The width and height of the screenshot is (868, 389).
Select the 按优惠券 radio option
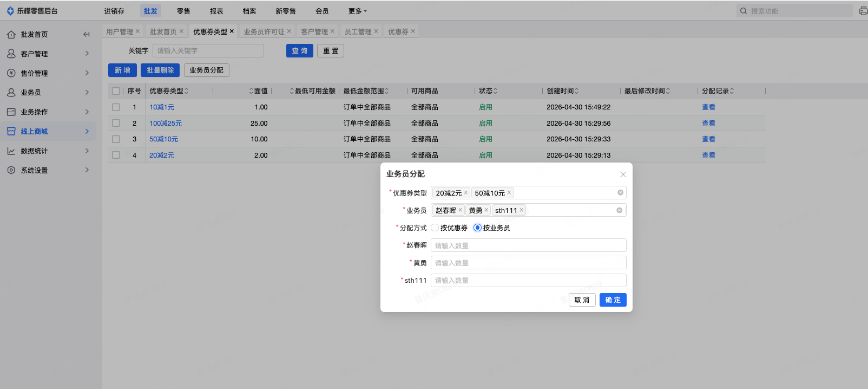point(435,228)
